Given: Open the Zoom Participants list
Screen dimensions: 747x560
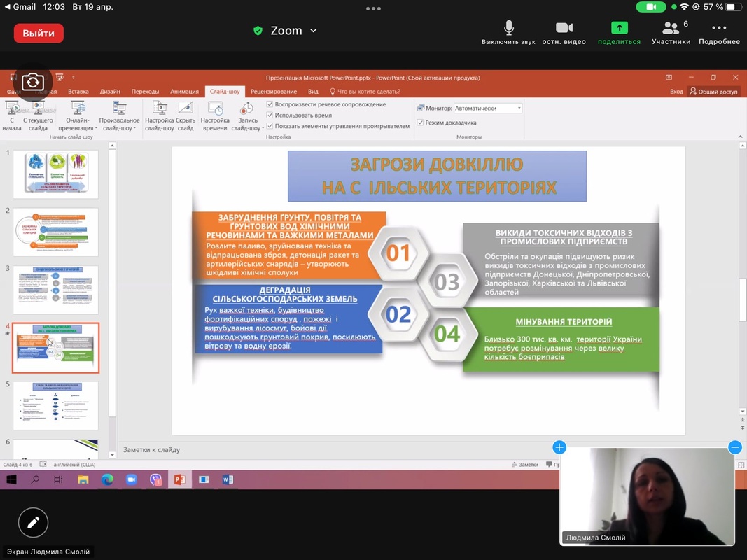Looking at the screenshot, I should point(671,32).
